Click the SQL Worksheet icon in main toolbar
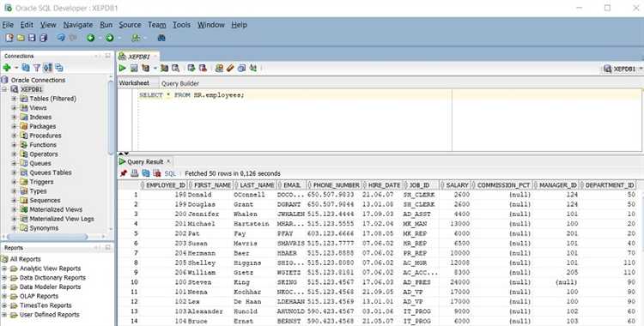The height and width of the screenshot is (326, 644). (136, 38)
